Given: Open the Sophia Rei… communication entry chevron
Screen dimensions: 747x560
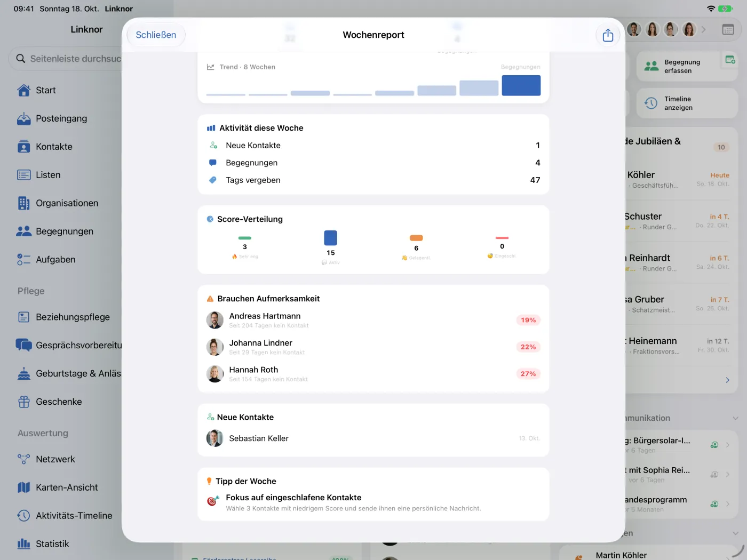Looking at the screenshot, I should click(x=728, y=475).
